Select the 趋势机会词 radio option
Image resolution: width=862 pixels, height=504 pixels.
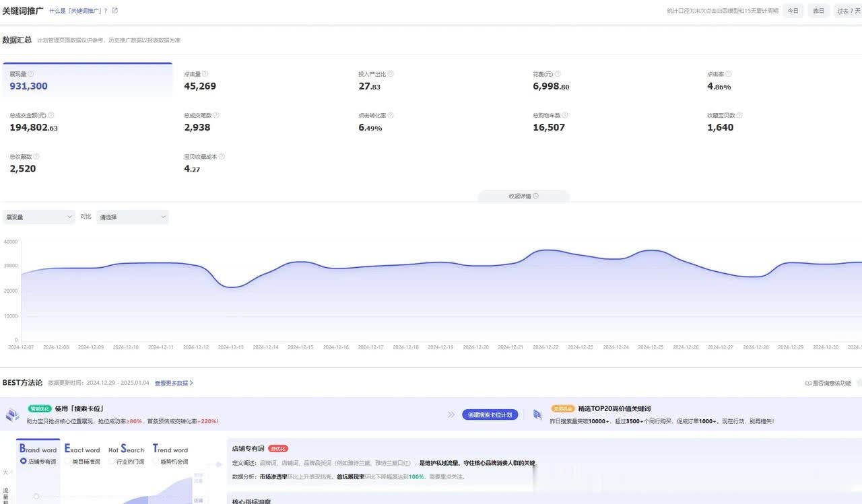coord(156,462)
